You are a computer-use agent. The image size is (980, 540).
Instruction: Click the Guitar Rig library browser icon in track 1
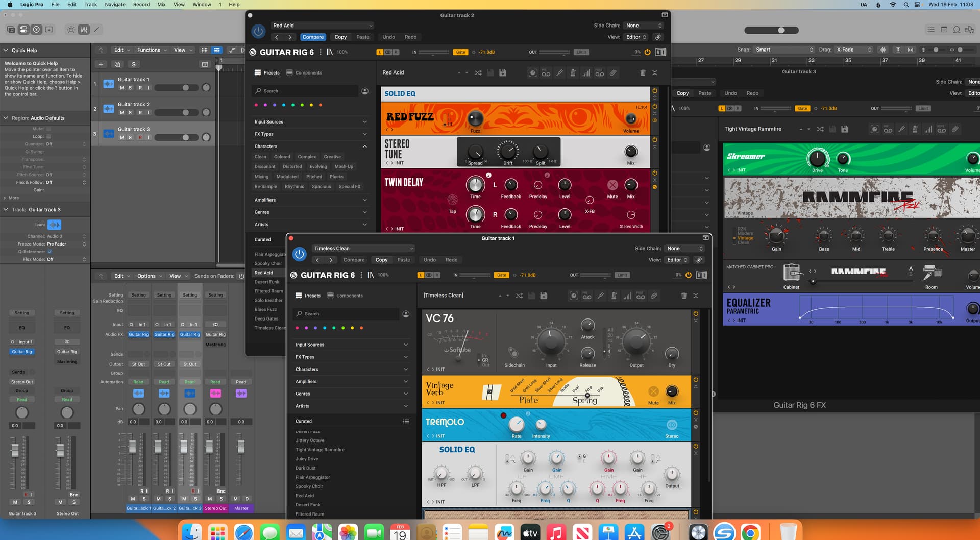coord(371,275)
